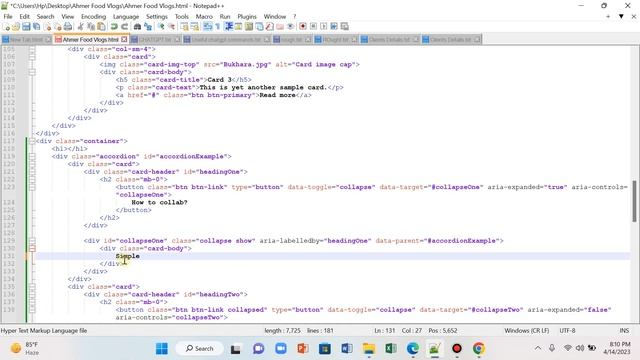Collapse fold marker at line 123

point(32,187)
